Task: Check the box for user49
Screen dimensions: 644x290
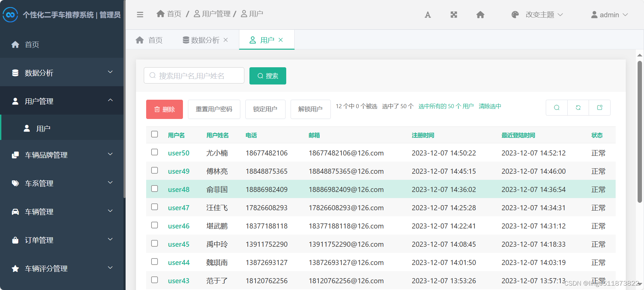Action: [x=155, y=170]
